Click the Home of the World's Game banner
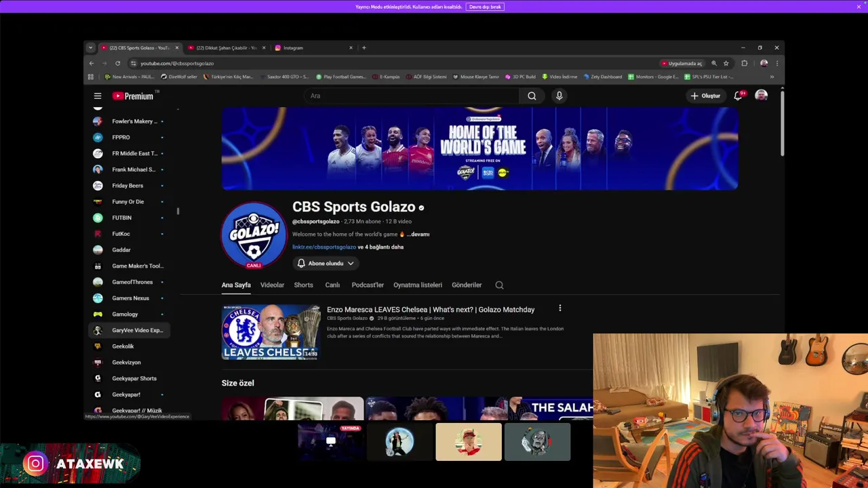Image resolution: width=868 pixels, height=488 pixels. [479, 148]
